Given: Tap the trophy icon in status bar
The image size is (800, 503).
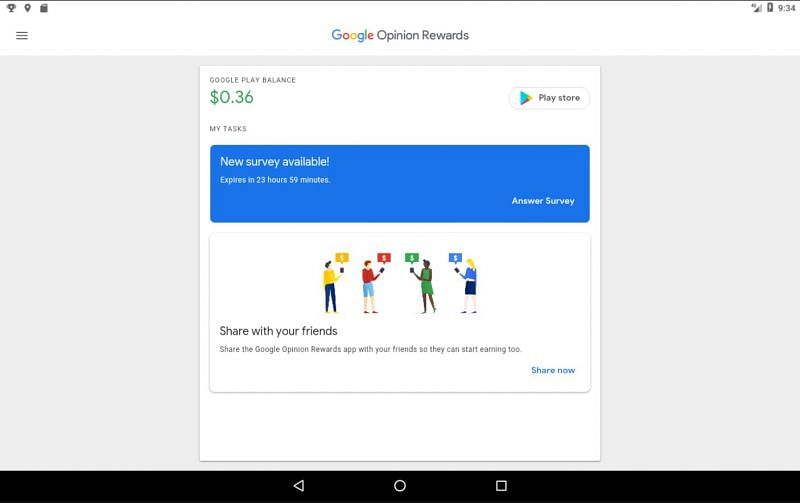Looking at the screenshot, I should coord(11,8).
